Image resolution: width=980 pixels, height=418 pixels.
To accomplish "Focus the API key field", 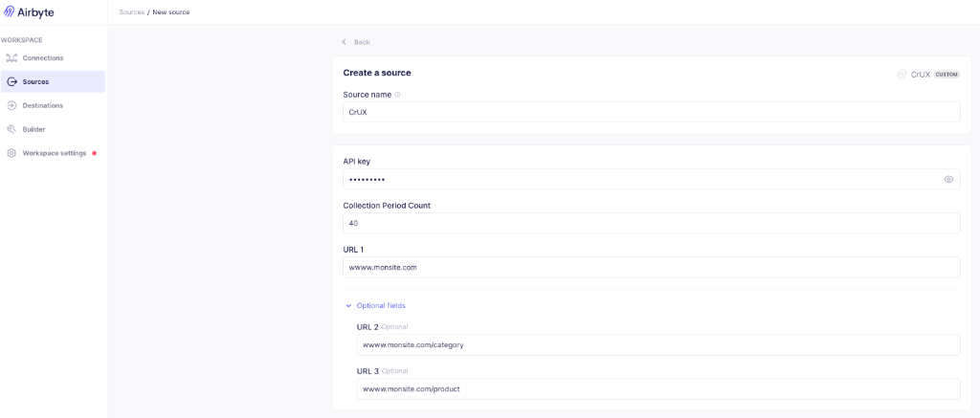I will pos(651,179).
